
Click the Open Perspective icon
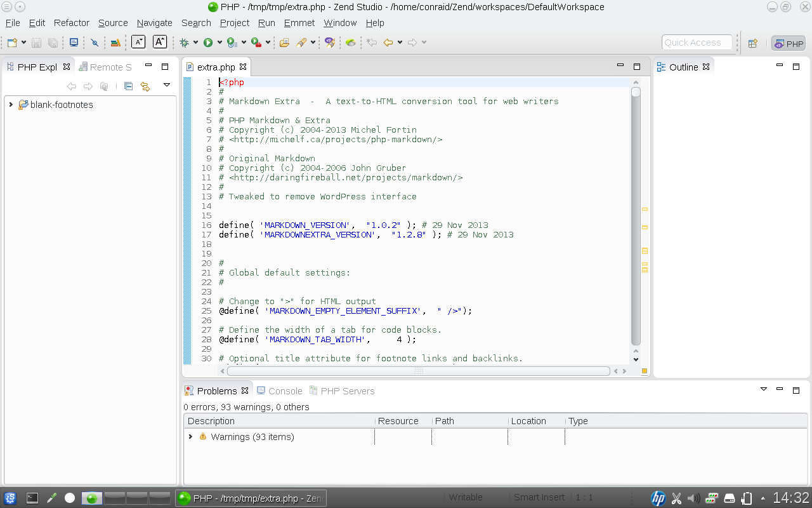tap(753, 43)
